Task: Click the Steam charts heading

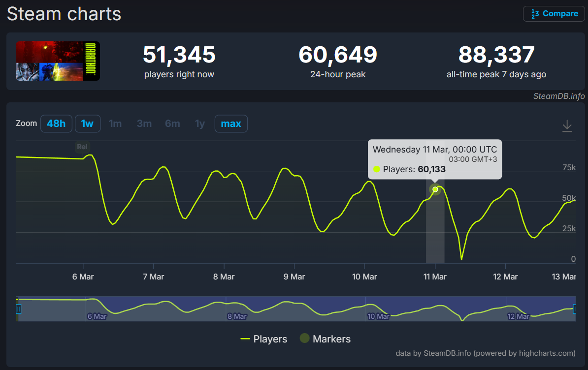Action: [64, 14]
